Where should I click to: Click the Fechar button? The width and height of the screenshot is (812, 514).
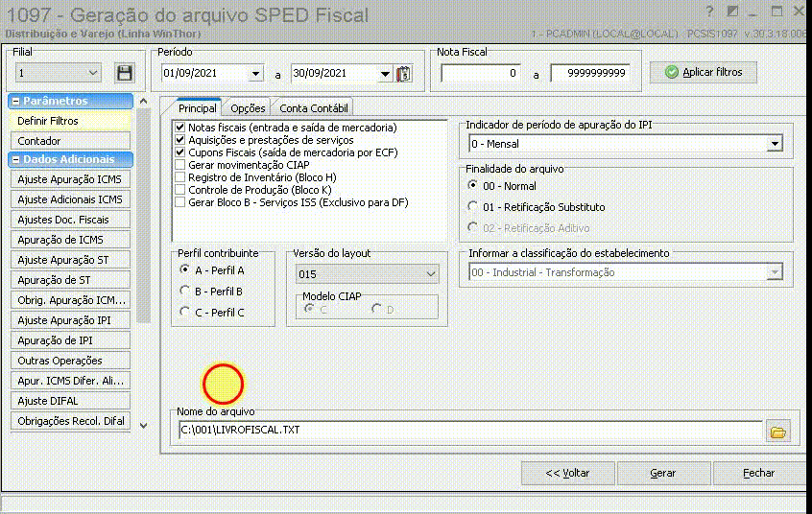(x=759, y=473)
